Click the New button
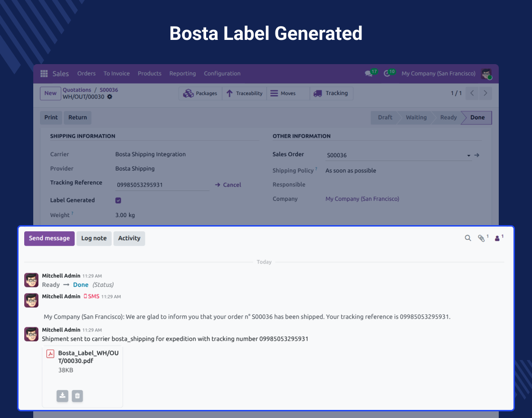The image size is (532, 418). click(x=50, y=93)
